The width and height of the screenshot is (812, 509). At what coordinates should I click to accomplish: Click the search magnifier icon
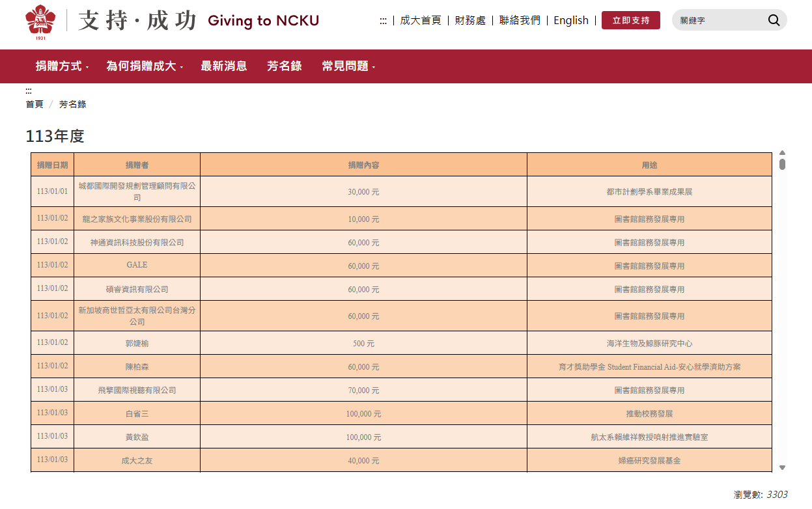pyautogui.click(x=774, y=20)
